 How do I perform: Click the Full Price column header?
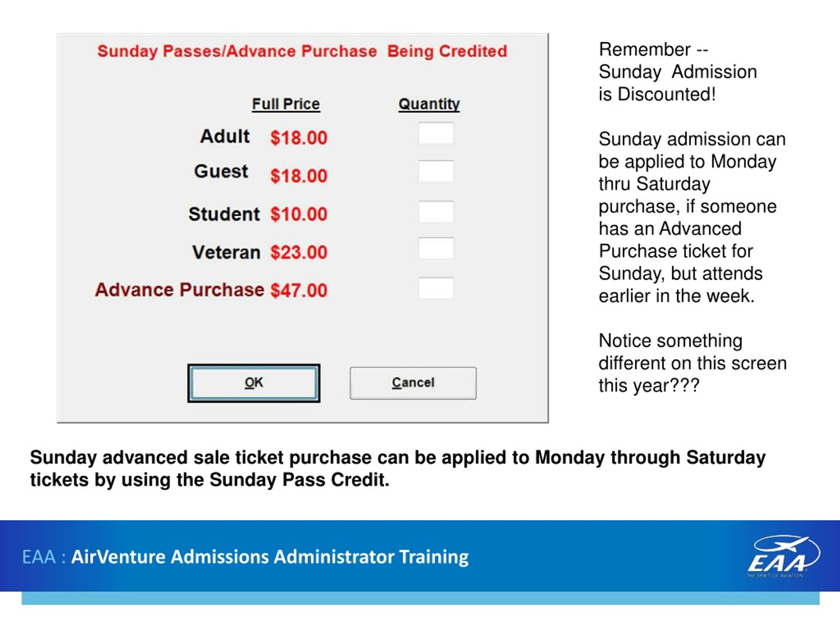click(286, 104)
